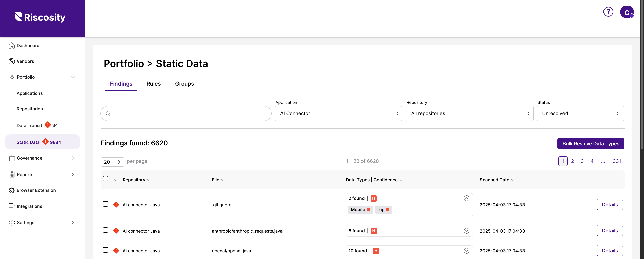Expand the Reports sidebar section
Screen dimensions: 644x259
(x=73, y=175)
